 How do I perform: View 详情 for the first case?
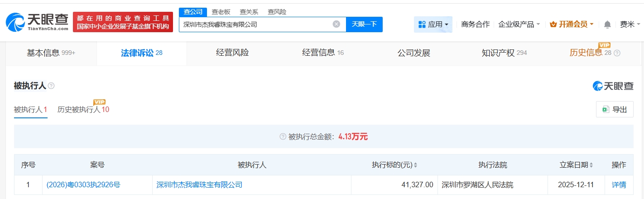pos(619,185)
